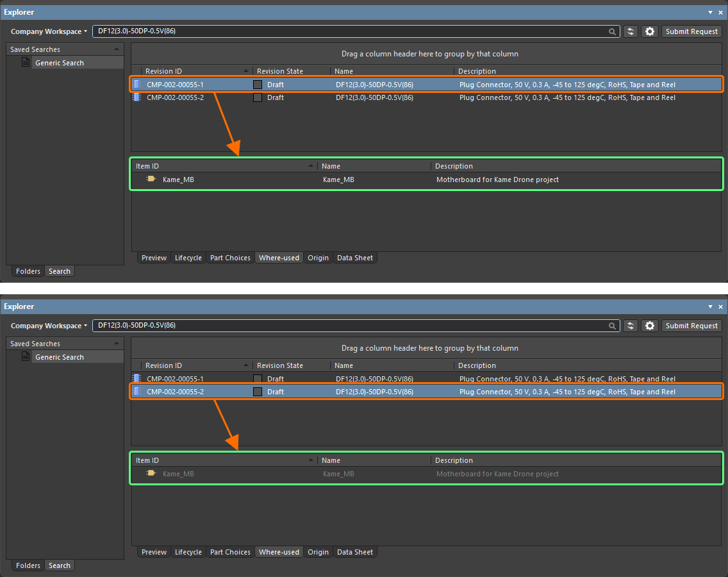Collapse the Saved Searches section in the lower panel
Image resolution: width=728 pixels, height=577 pixels.
click(116, 344)
